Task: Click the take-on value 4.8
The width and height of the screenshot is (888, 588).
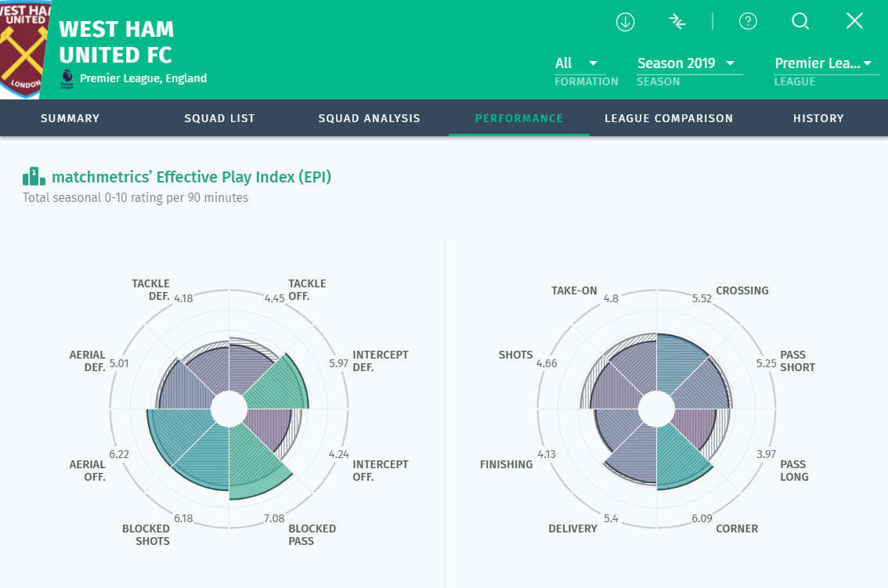Action: (x=611, y=298)
